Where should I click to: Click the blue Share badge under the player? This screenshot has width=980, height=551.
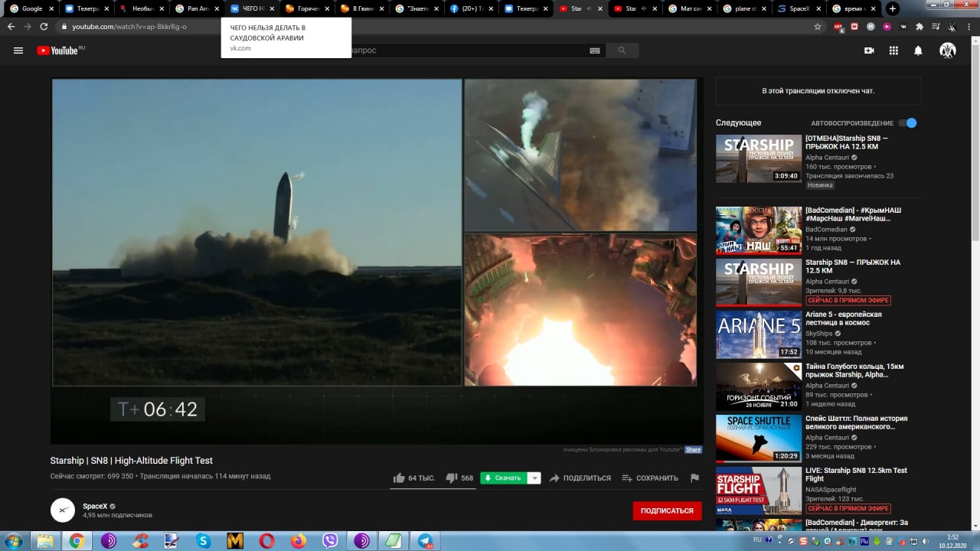point(693,450)
